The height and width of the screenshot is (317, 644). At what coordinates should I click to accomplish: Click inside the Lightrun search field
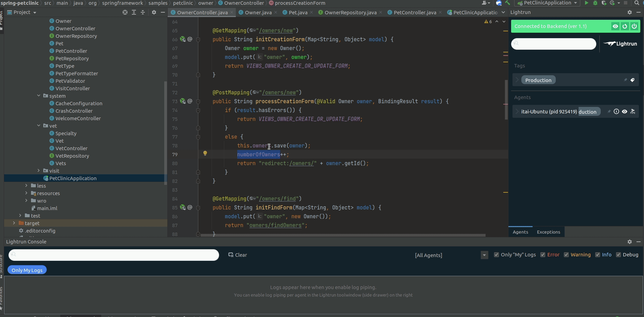tap(554, 44)
